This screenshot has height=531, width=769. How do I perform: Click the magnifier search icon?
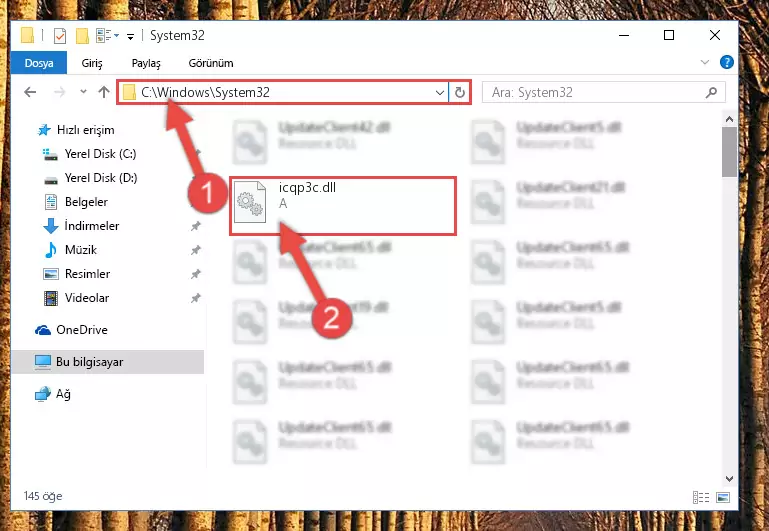pos(712,92)
